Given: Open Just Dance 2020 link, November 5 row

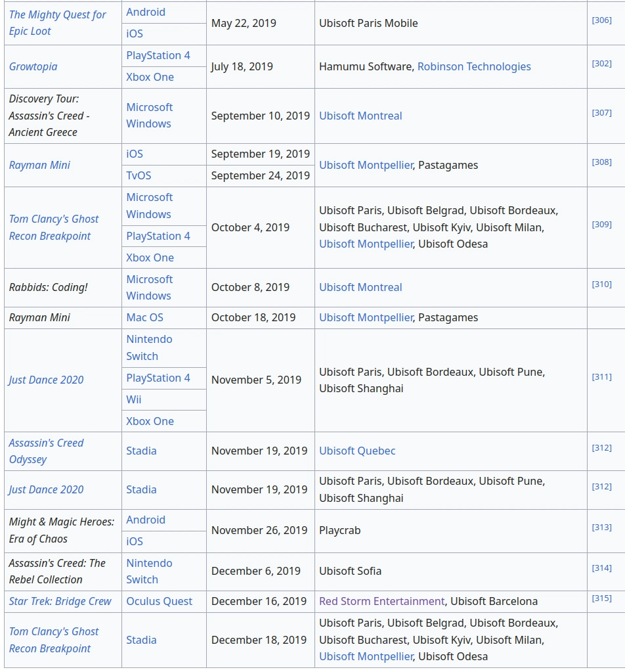Looking at the screenshot, I should 46,380.
